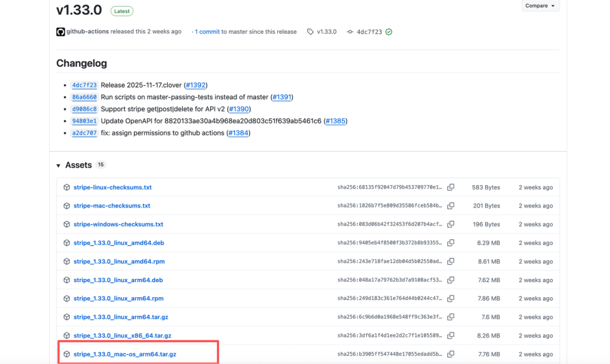Click package icon beside stripe_1.33.0_linux_arm64.deb
Image resolution: width=610 pixels, height=364 pixels.
click(x=67, y=280)
